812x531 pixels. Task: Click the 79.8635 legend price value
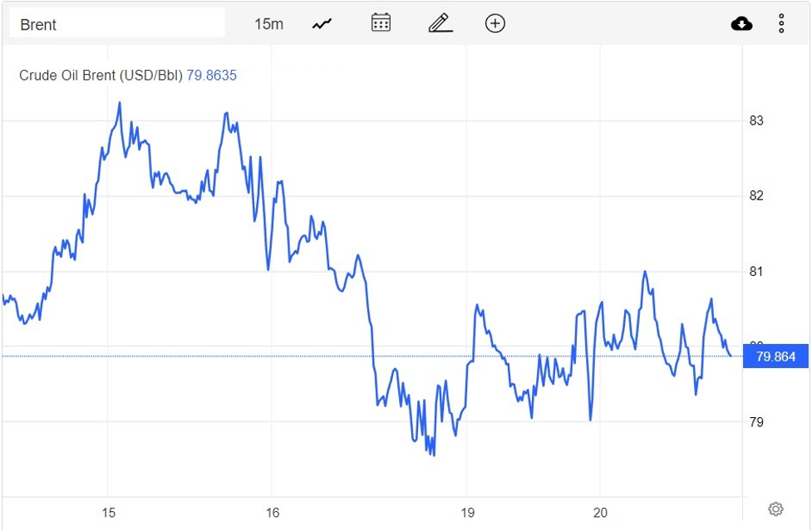[211, 76]
